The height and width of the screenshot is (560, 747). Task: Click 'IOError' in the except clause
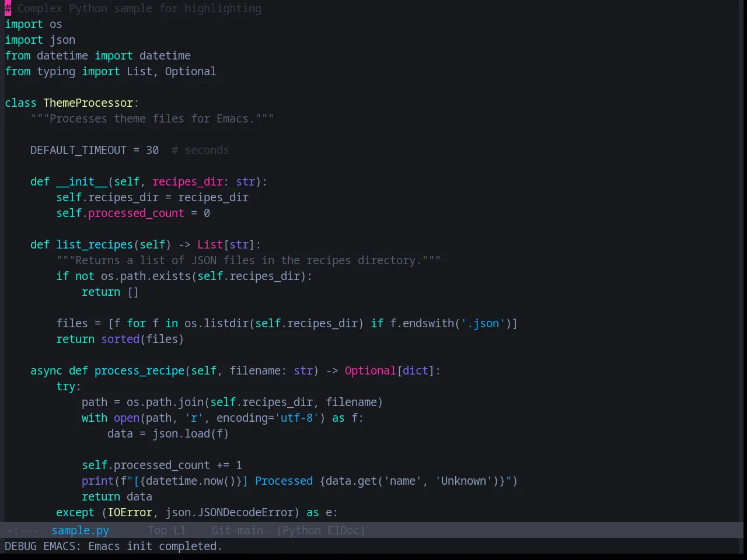click(x=130, y=512)
